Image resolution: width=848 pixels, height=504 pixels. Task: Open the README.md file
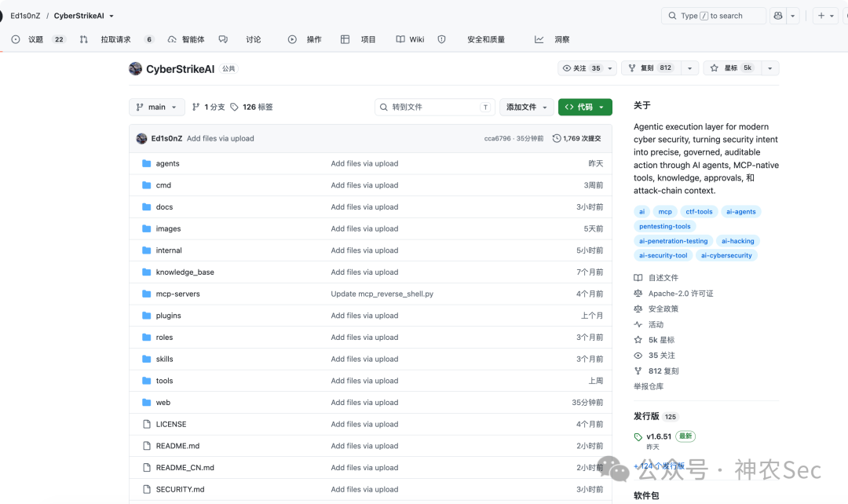(177, 446)
